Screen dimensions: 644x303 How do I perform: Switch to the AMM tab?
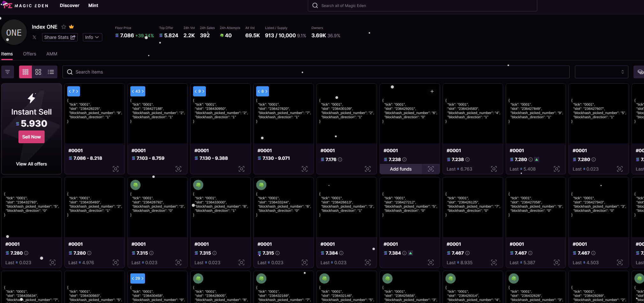(52, 54)
